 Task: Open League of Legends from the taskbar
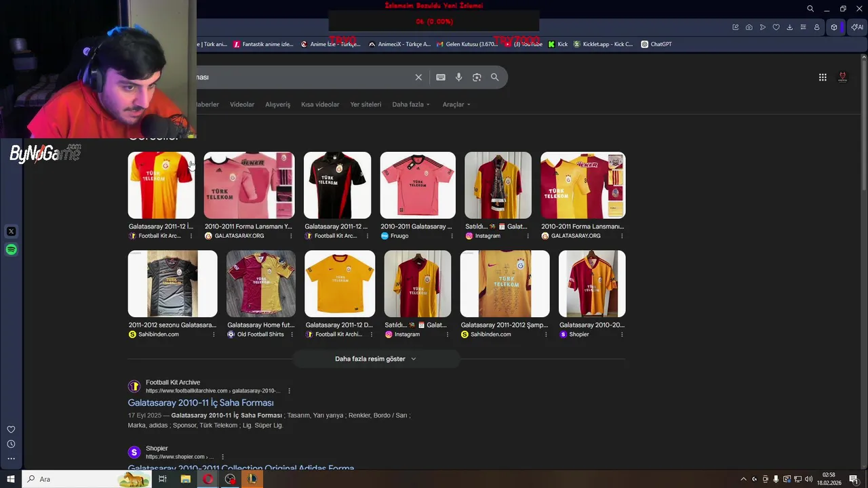252,479
